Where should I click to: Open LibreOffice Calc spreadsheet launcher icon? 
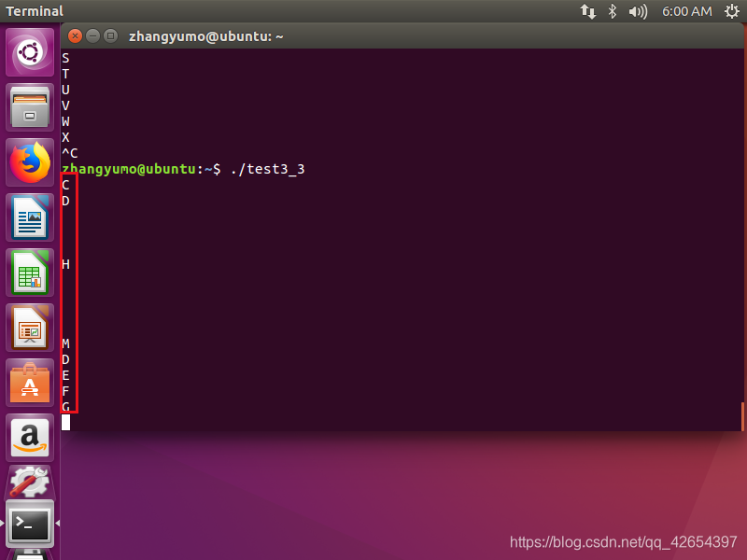pos(30,273)
